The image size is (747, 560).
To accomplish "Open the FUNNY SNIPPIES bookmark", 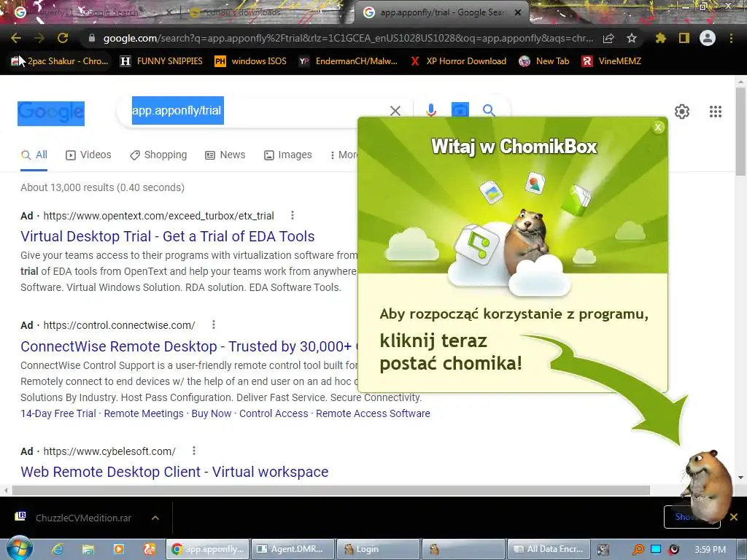I will pos(161,61).
